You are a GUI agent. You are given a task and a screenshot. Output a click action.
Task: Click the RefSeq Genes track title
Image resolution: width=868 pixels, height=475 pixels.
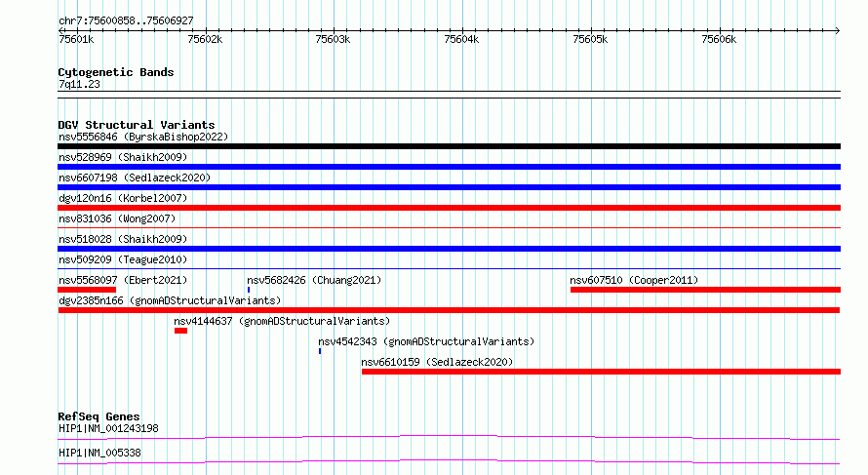point(99,416)
